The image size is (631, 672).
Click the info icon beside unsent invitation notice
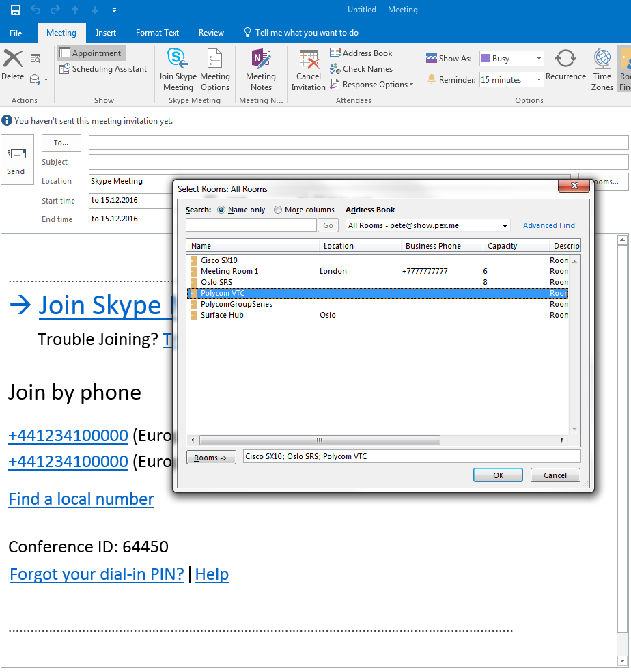[7, 120]
